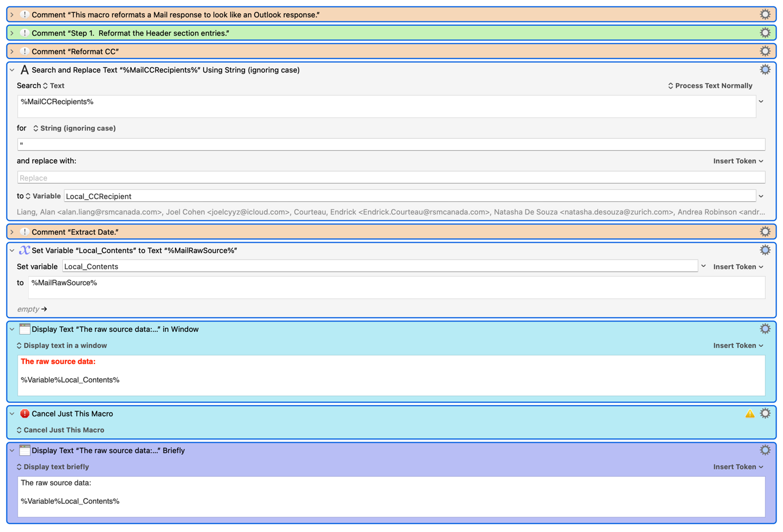
Task: Collapse the Display Text in Window action
Action: [12, 329]
